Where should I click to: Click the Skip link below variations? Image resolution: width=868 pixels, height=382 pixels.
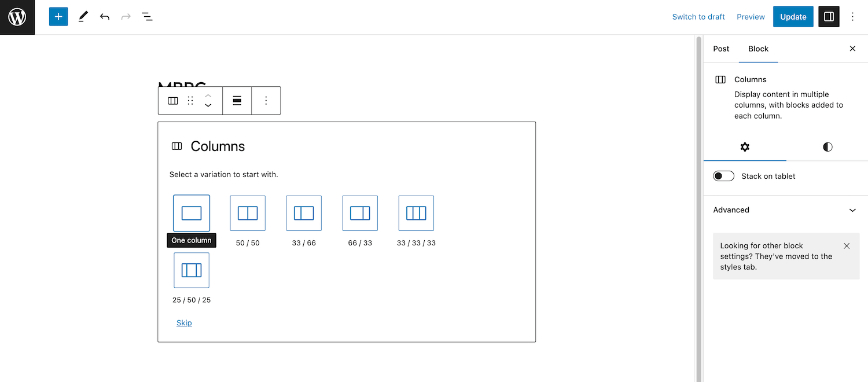point(183,322)
